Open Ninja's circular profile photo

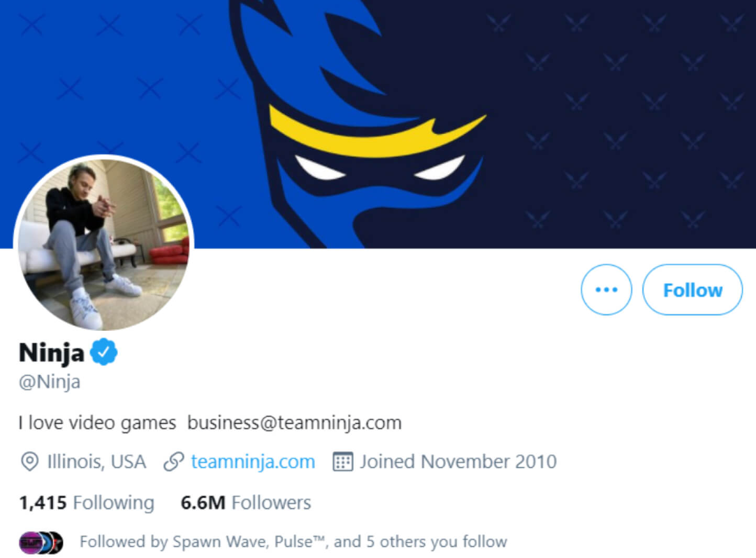coord(104,243)
